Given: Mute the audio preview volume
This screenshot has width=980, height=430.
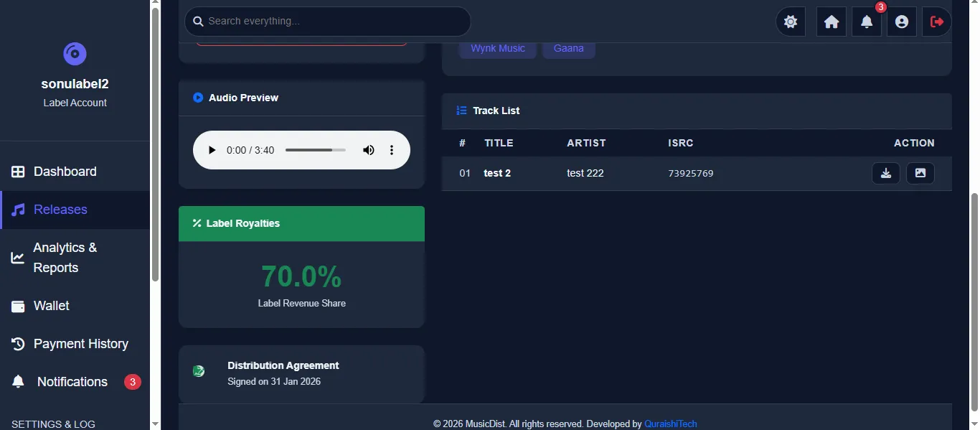Looking at the screenshot, I should pos(368,150).
